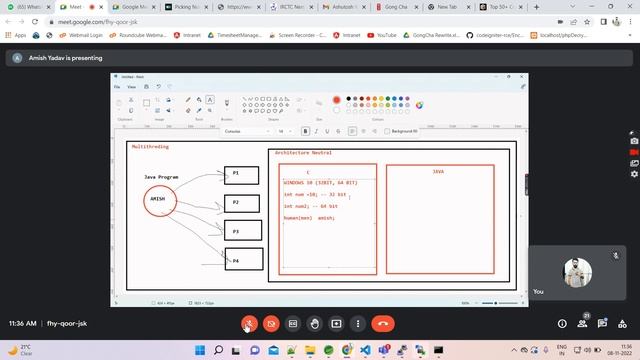Select the Pencil tool in Paint
The image size is (640, 360).
tap(188, 100)
